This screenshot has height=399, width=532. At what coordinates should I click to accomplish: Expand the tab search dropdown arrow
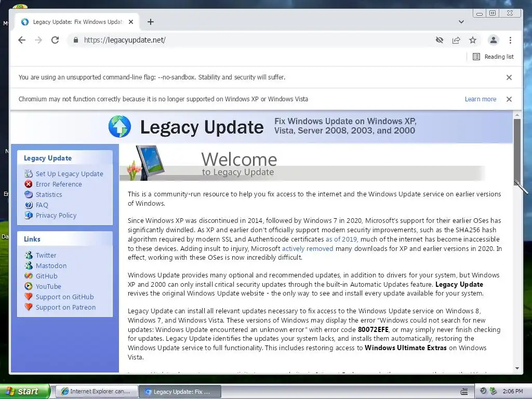pyautogui.click(x=461, y=22)
